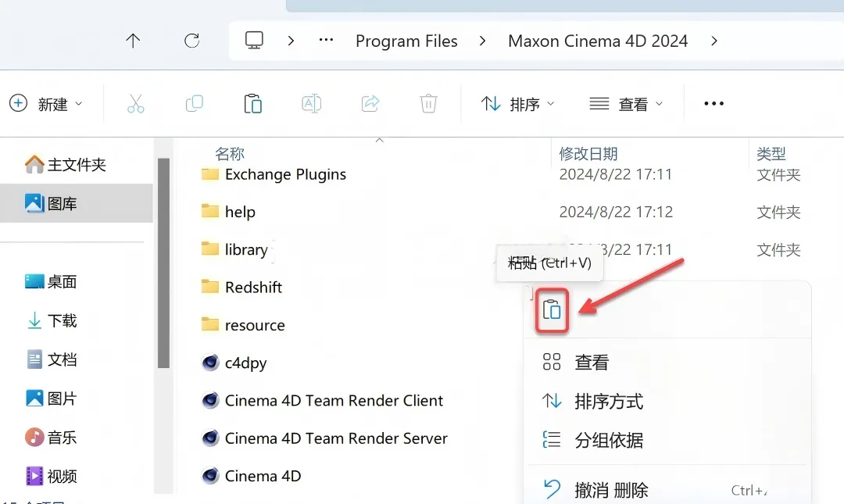Sort by 修改日期 (Date modified) column header
The width and height of the screenshot is (844, 504).
[588, 154]
